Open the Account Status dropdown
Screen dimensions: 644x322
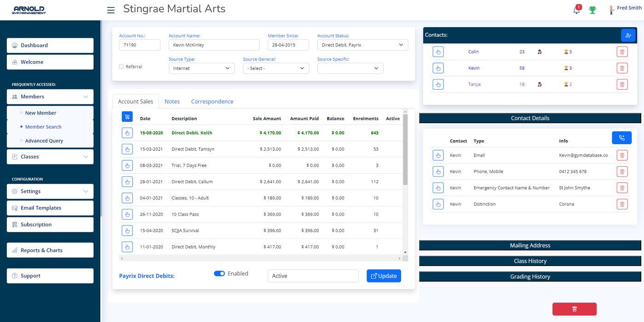coord(362,45)
